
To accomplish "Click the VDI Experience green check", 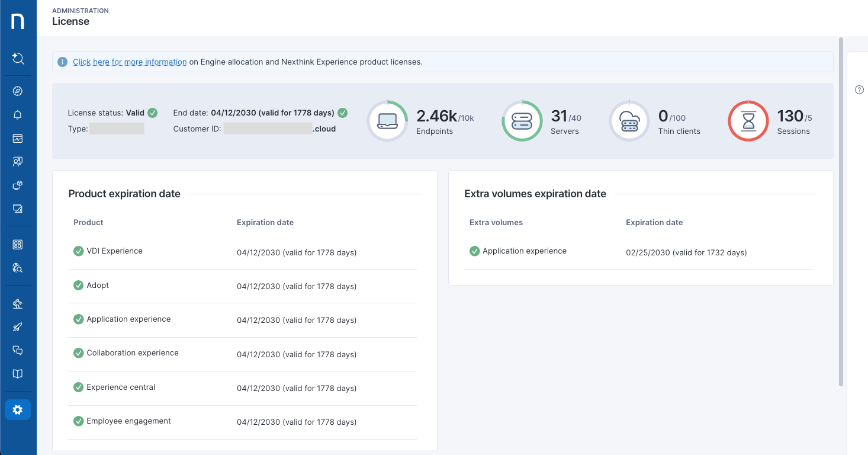I will tap(78, 251).
